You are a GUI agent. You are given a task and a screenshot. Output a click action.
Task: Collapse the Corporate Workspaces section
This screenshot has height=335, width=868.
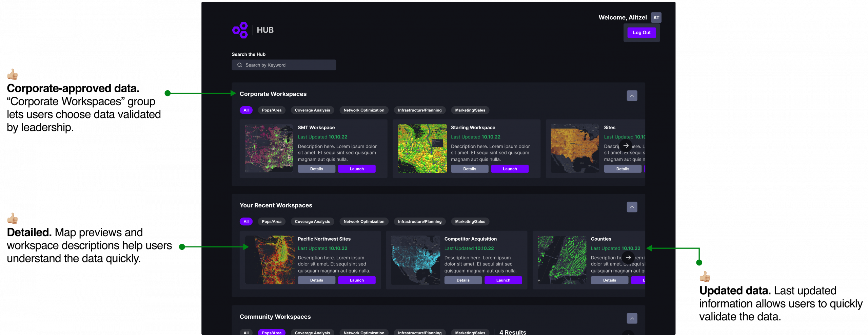click(x=632, y=96)
